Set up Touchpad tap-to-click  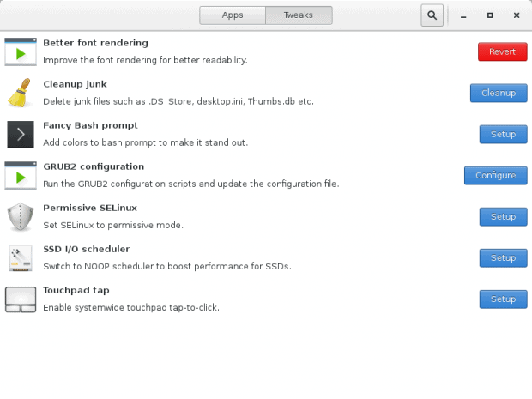pyautogui.click(x=503, y=299)
